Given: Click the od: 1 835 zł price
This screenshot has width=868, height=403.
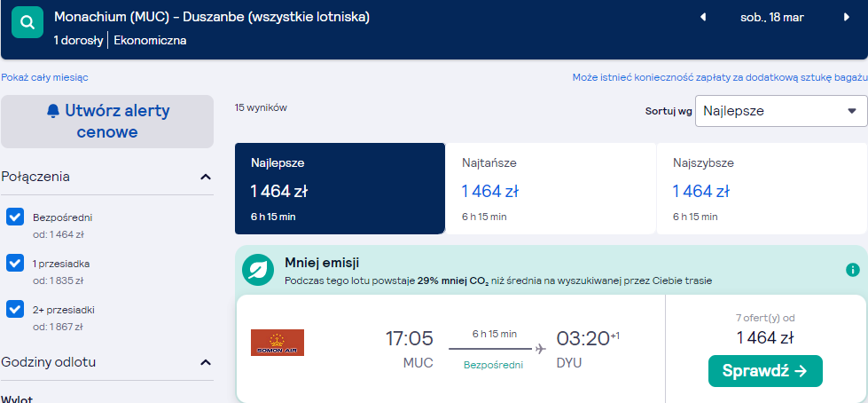Looking at the screenshot, I should [x=59, y=281].
